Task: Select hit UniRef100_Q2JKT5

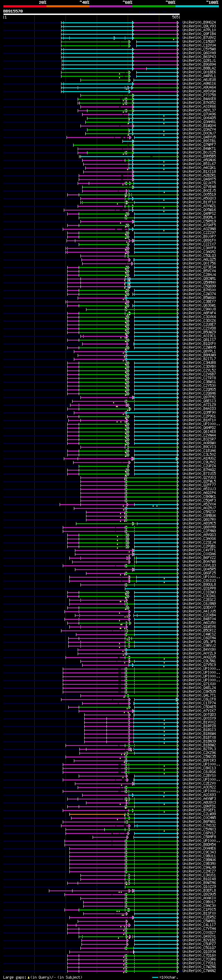Action: click(x=199, y=183)
